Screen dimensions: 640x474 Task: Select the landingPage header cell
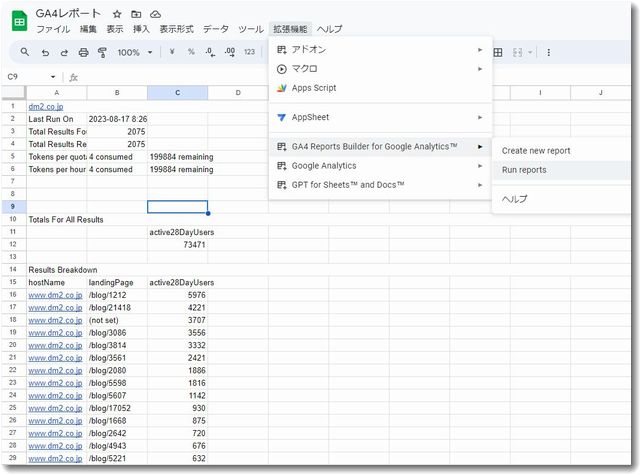[x=117, y=282]
